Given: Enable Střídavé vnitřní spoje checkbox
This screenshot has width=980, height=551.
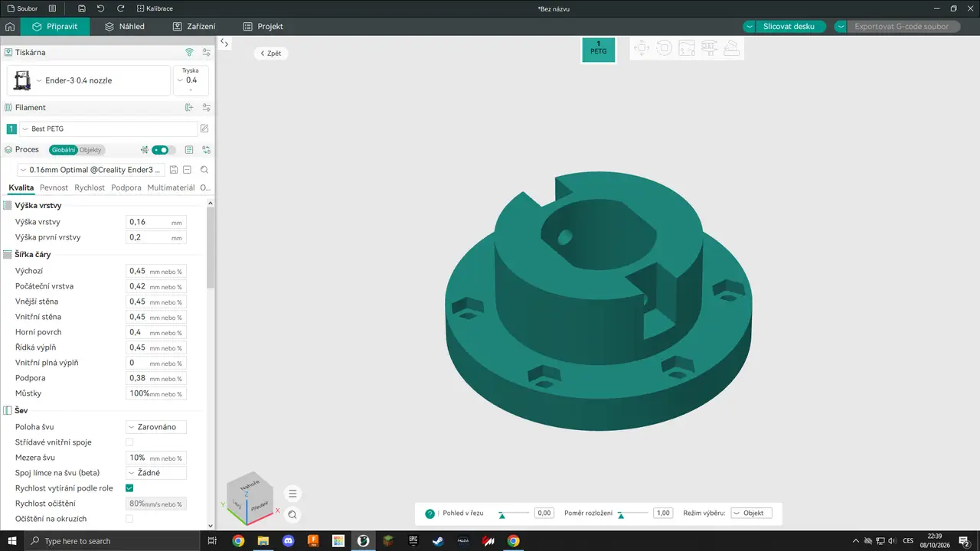Looking at the screenshot, I should 129,442.
